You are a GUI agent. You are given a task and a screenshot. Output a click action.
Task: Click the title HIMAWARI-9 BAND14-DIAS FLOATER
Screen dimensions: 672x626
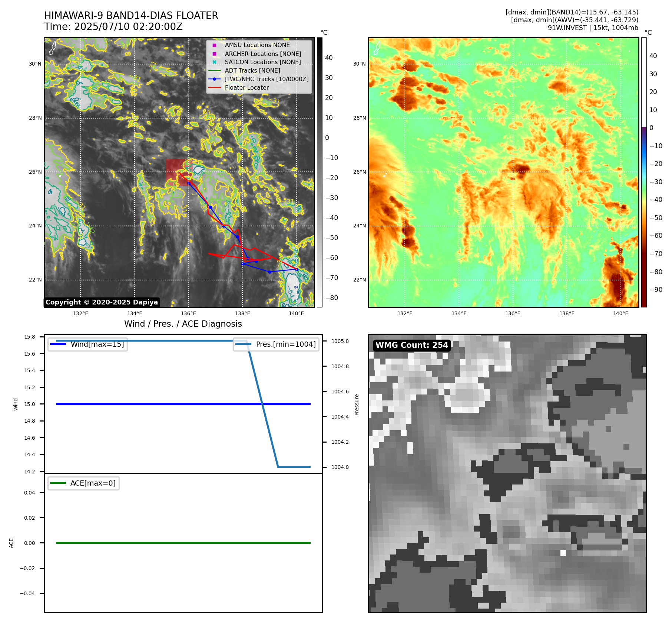[131, 16]
